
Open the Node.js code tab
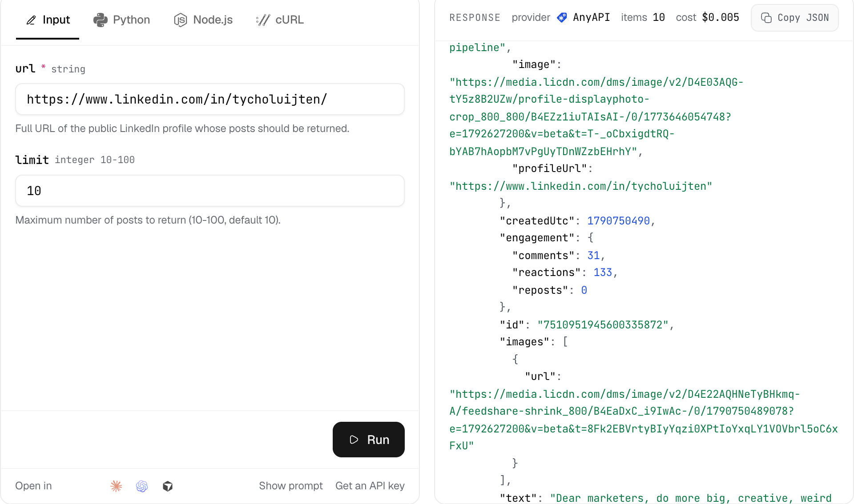point(203,20)
